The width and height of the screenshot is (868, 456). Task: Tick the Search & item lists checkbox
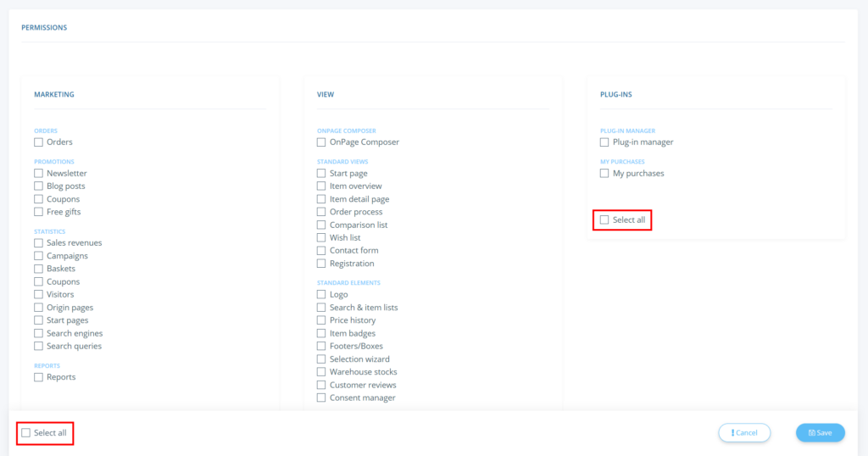321,307
